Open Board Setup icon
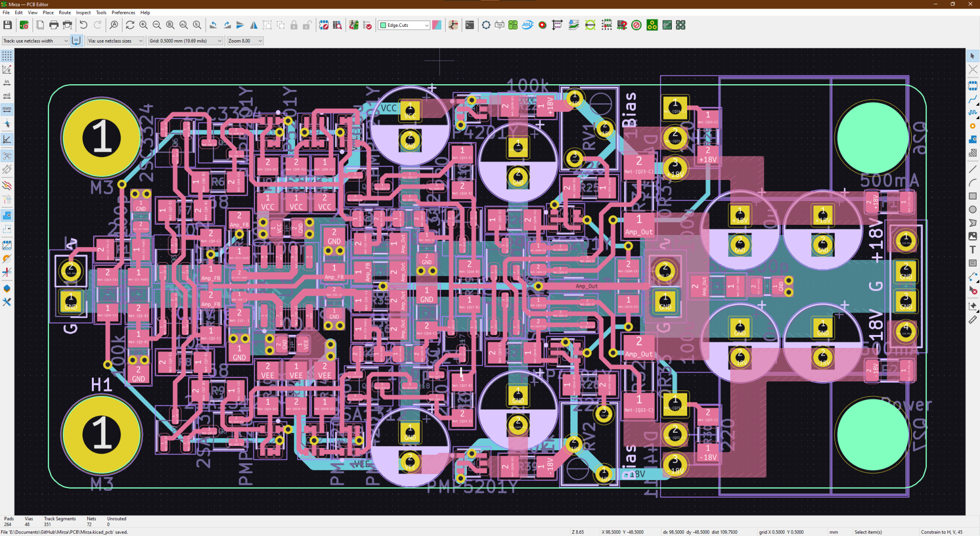Image resolution: width=980 pixels, height=536 pixels. coord(24,25)
